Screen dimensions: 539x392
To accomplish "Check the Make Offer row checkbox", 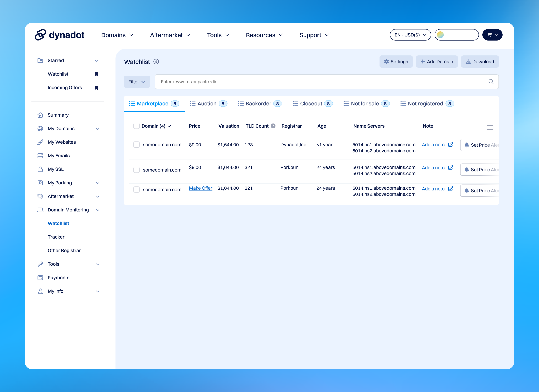I will click(x=136, y=189).
